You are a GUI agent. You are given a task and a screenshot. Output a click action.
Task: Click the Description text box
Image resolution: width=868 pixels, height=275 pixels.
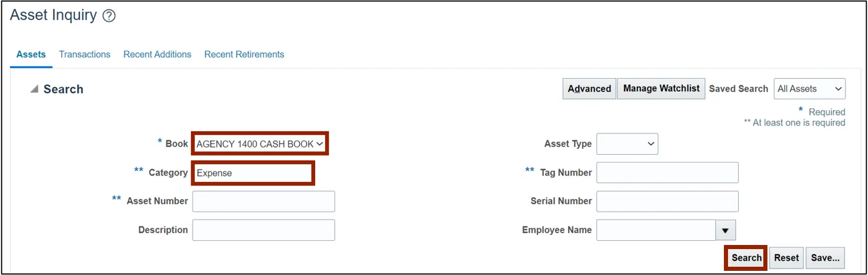click(263, 230)
